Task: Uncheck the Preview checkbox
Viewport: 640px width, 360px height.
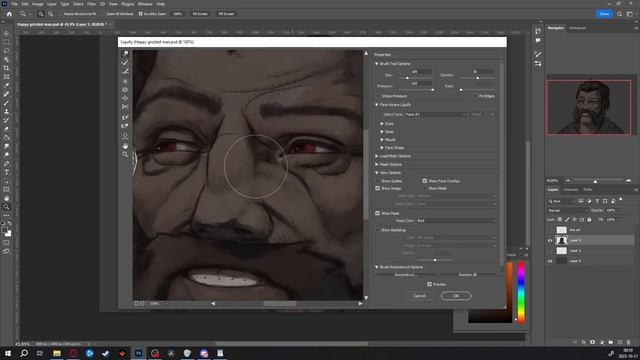Action: [x=429, y=284]
